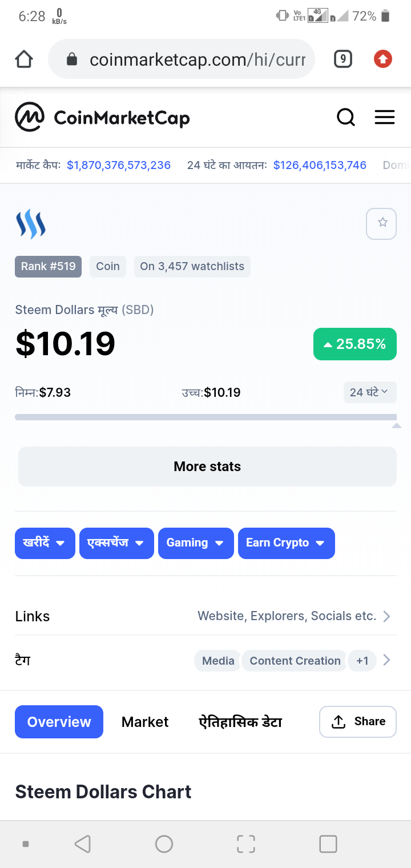The height and width of the screenshot is (868, 411).
Task: Open the tab switcher showing 9 tabs
Action: tap(342, 58)
